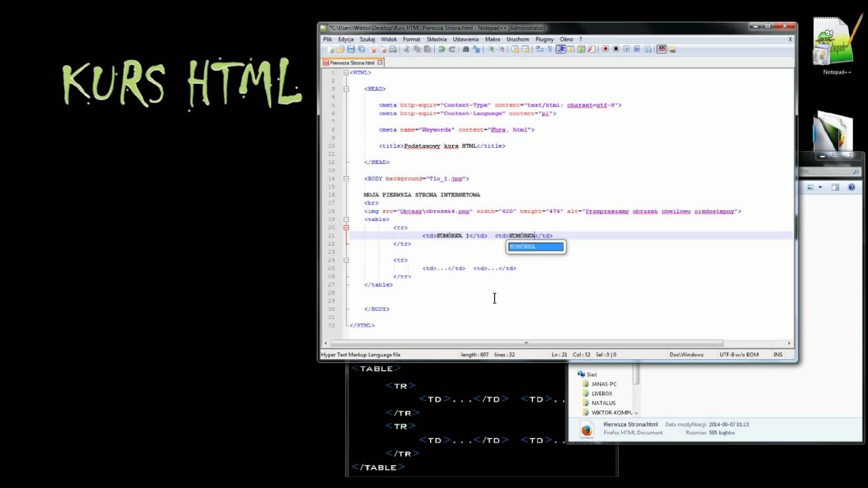Toggle synchronized horizontal scrolling
868x488 pixels.
click(x=526, y=49)
